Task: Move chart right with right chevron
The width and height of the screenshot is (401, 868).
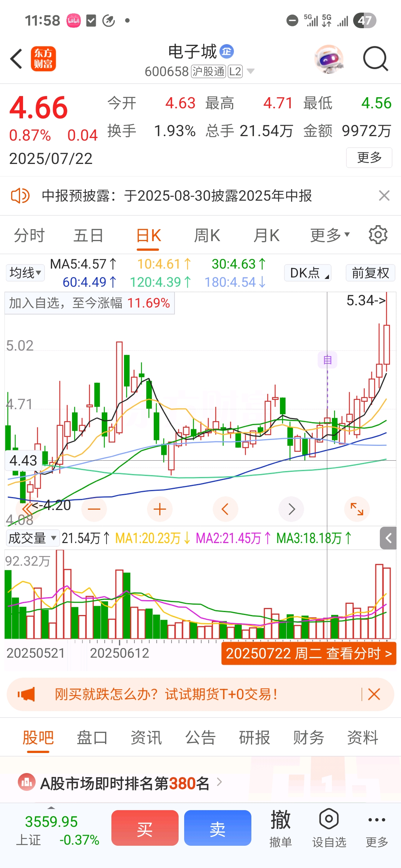Action: pyautogui.click(x=291, y=509)
